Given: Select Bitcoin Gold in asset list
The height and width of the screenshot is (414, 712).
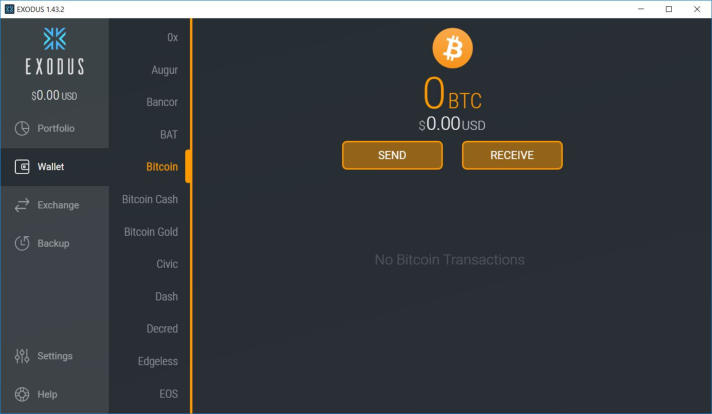Looking at the screenshot, I should (151, 232).
